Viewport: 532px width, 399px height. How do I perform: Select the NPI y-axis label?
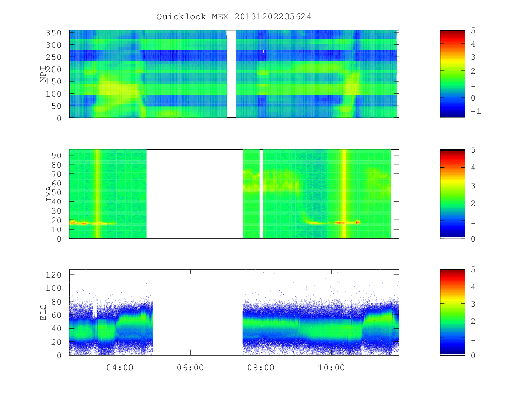click(44, 74)
